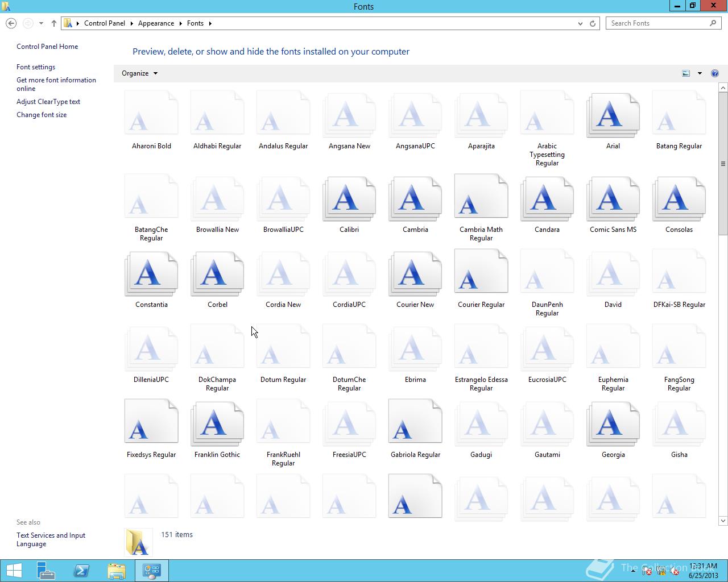Viewport: 728px width, 582px height.
Task: Select the FreesiaUPC font icon
Action: pyautogui.click(x=349, y=425)
